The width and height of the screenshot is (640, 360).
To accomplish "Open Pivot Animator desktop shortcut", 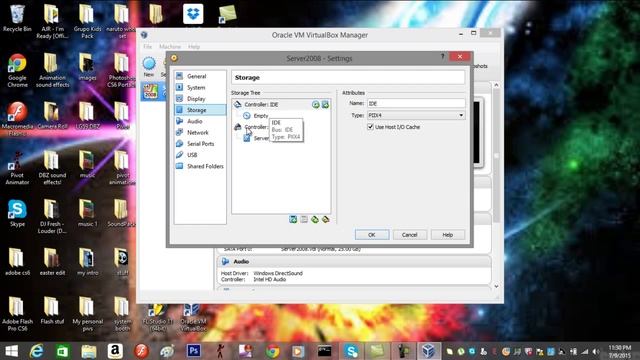I will [x=17, y=168].
